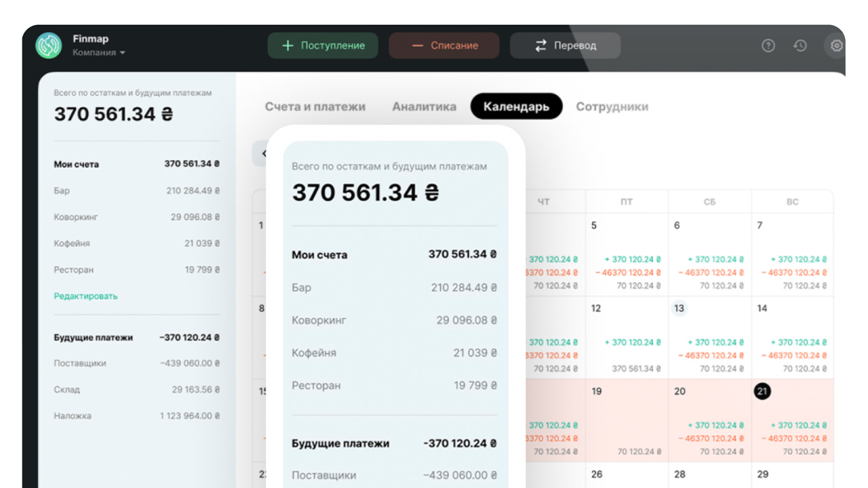
Task: Select Поставщики row in left sidebar
Action: tap(137, 363)
